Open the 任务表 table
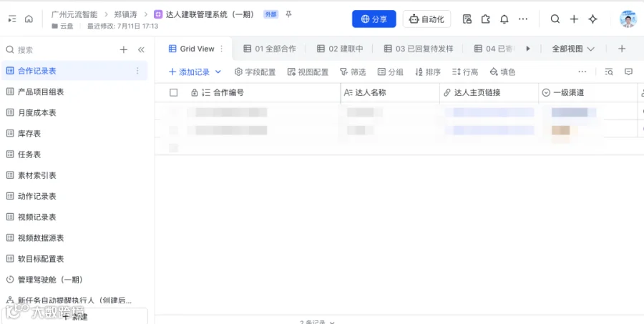 [x=74, y=154]
